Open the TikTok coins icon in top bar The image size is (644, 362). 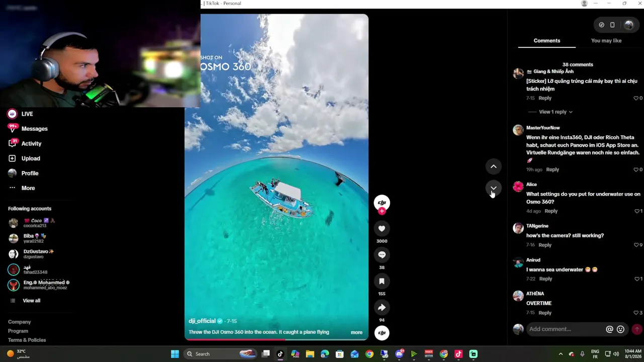(x=601, y=25)
